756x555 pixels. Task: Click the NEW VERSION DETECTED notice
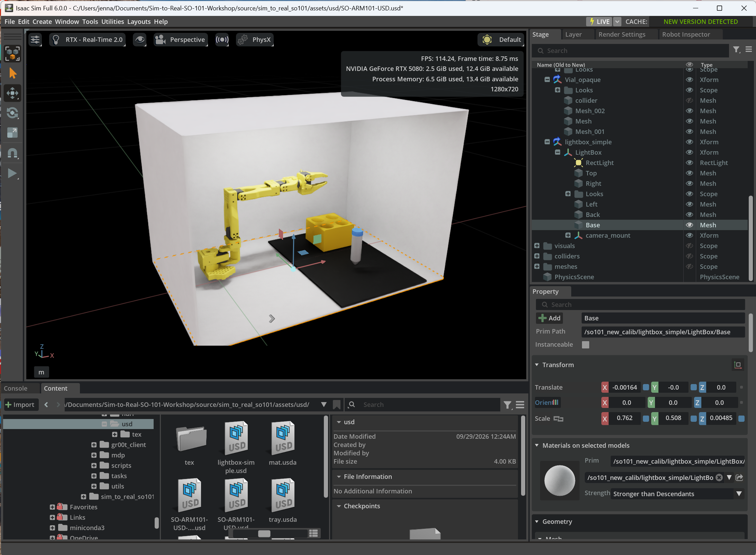tap(700, 21)
